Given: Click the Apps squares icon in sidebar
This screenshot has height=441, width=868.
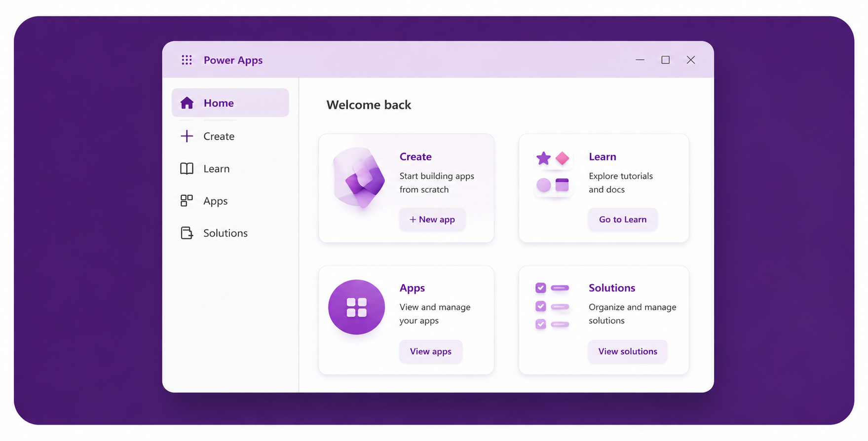Looking at the screenshot, I should (187, 201).
